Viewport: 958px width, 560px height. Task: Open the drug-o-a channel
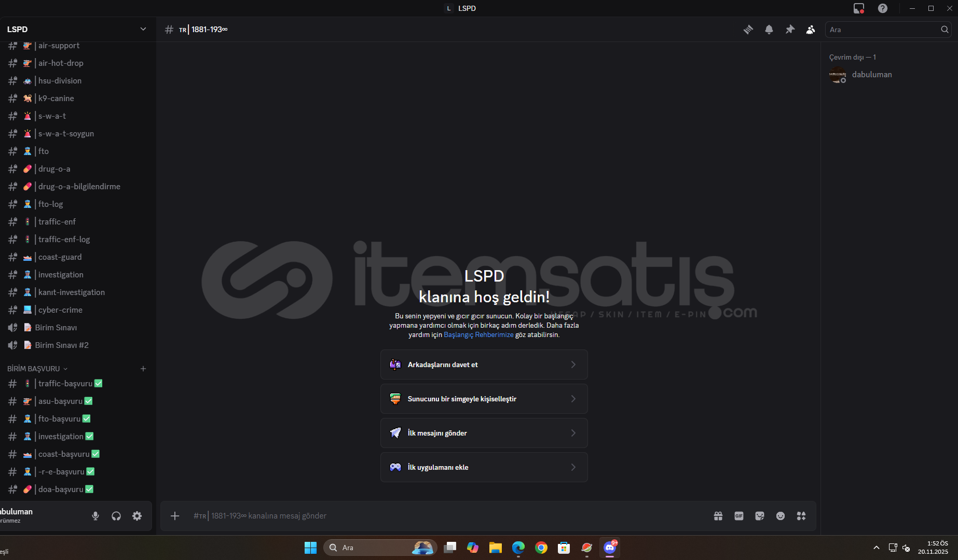point(78,169)
